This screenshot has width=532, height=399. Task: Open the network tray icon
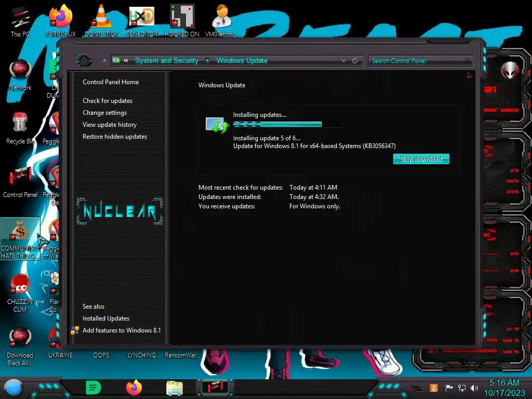click(x=461, y=388)
